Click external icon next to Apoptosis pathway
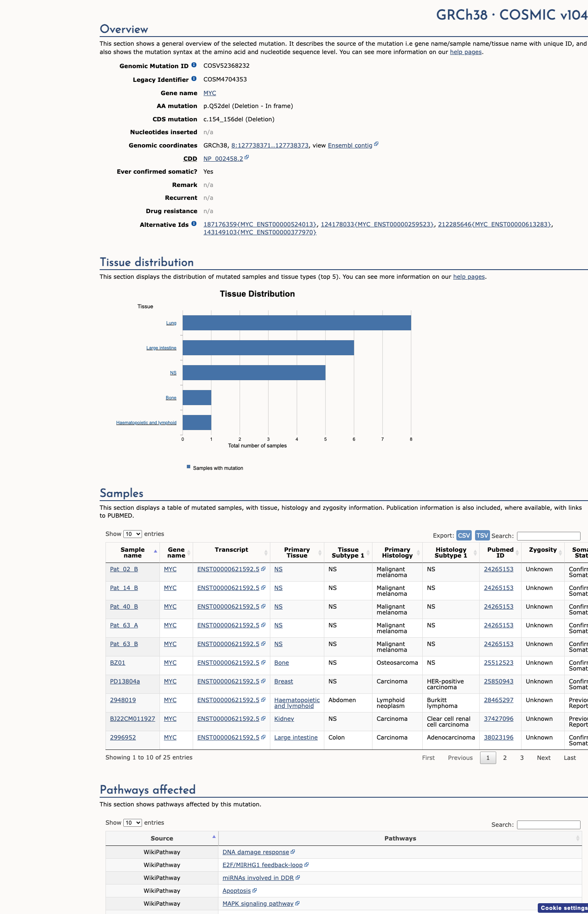Viewport: 588px width, 914px height. pyautogui.click(x=255, y=890)
